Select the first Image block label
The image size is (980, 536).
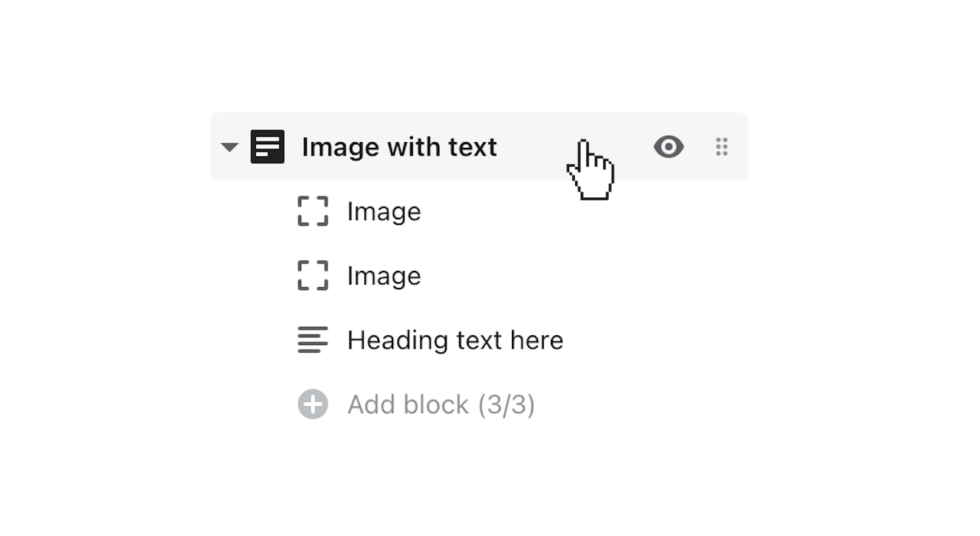(384, 211)
